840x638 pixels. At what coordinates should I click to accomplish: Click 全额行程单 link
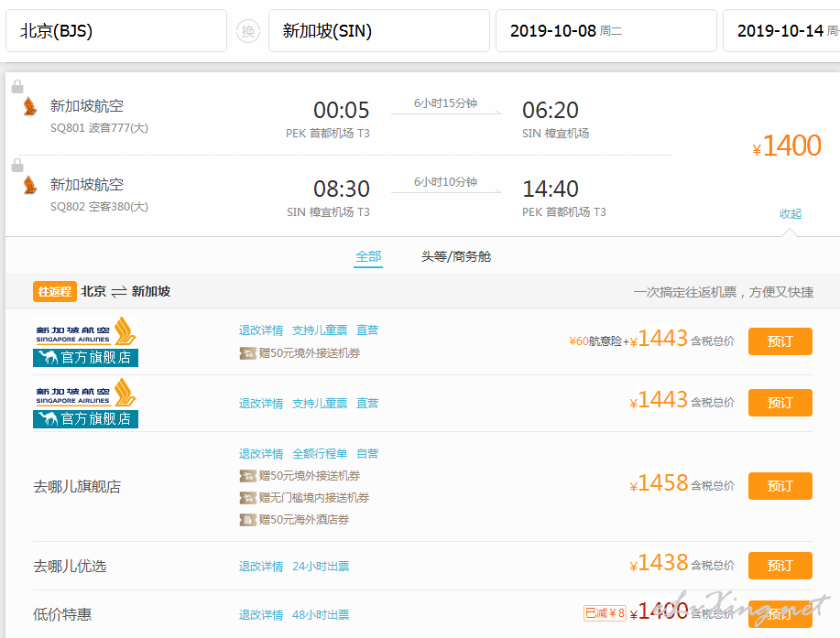320,454
